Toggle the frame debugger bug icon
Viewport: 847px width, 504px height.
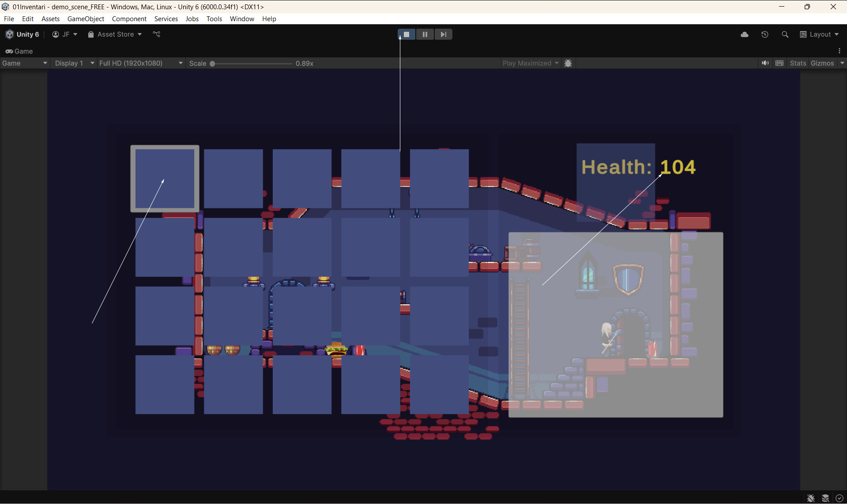[568, 63]
